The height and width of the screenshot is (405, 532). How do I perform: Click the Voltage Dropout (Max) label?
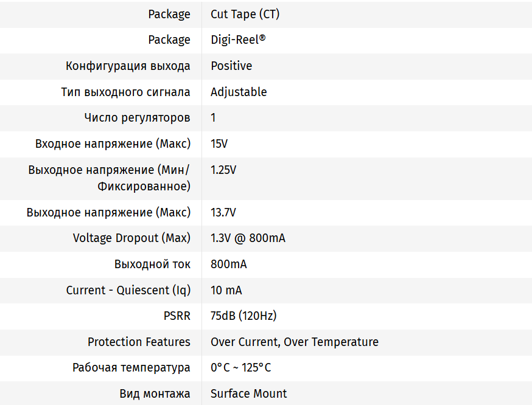pos(131,238)
